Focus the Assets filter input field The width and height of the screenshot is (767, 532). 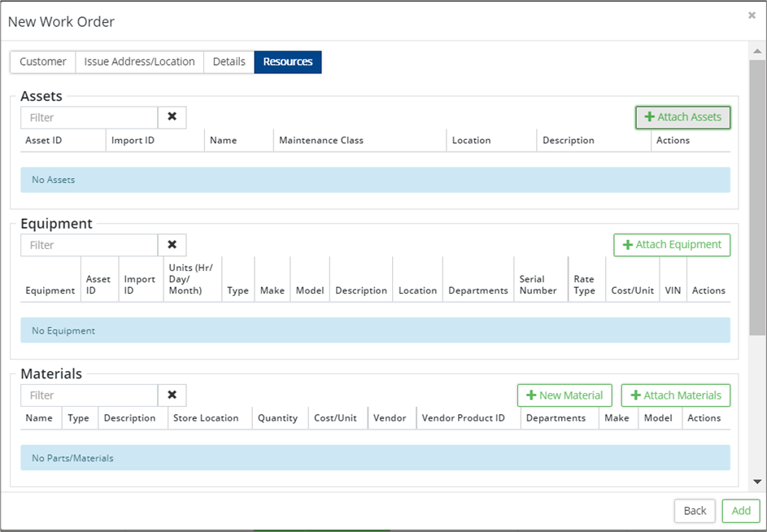click(x=89, y=117)
